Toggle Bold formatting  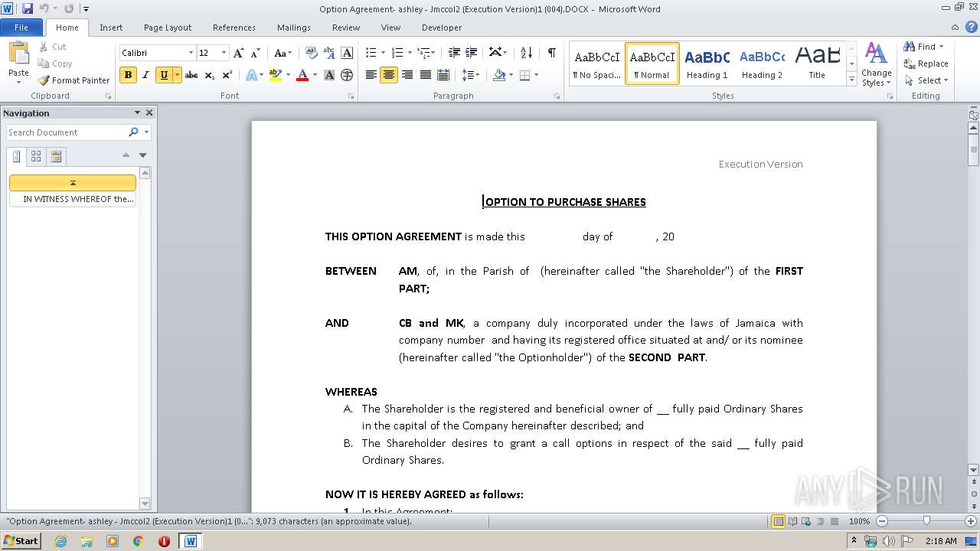point(128,75)
